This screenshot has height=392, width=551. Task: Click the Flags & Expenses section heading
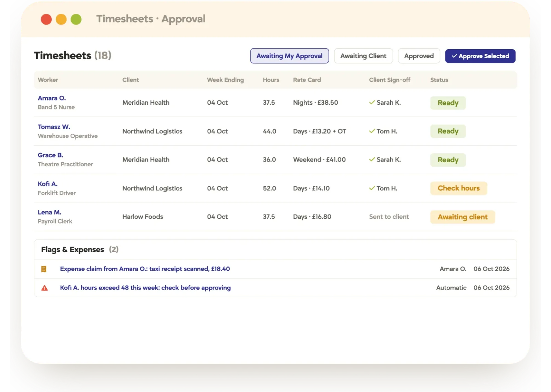tap(72, 250)
